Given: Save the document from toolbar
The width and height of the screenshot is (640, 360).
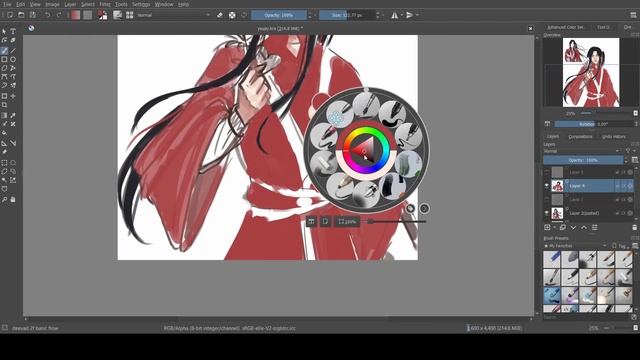Looking at the screenshot, I should click(33, 15).
